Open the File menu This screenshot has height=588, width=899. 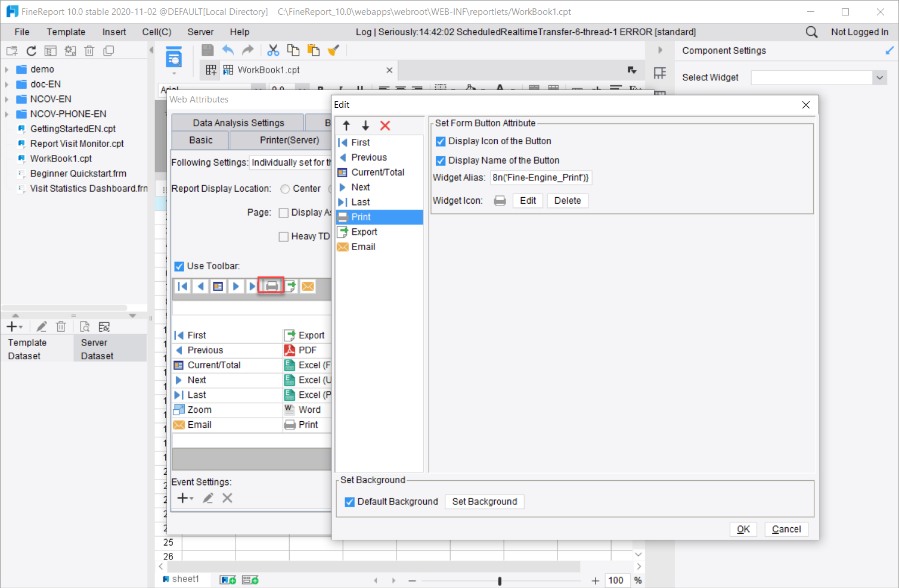click(22, 32)
